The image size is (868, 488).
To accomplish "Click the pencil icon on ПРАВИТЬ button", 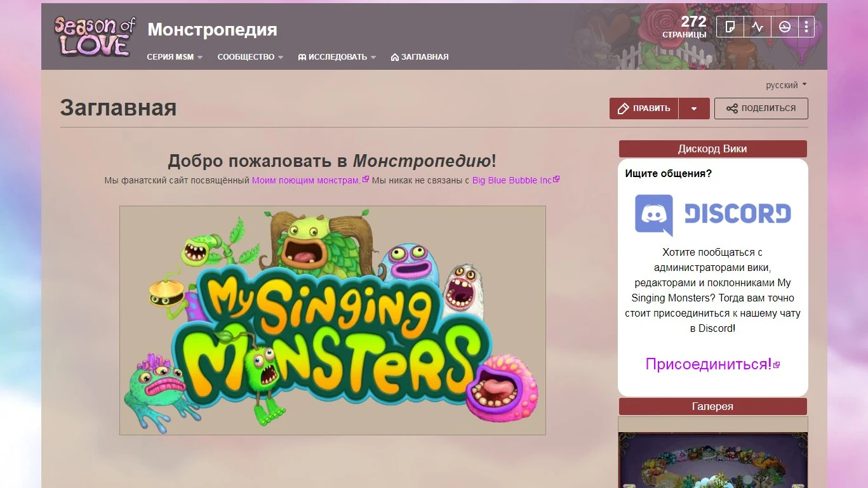I will [623, 109].
